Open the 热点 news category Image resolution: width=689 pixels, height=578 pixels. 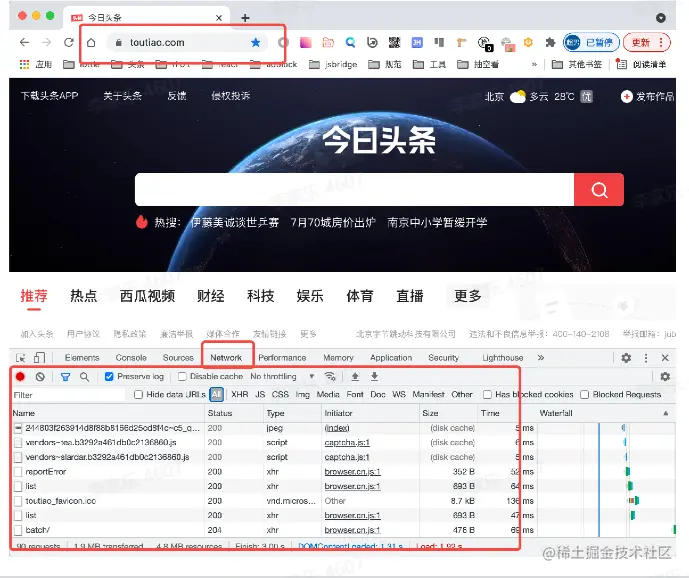[x=83, y=296]
